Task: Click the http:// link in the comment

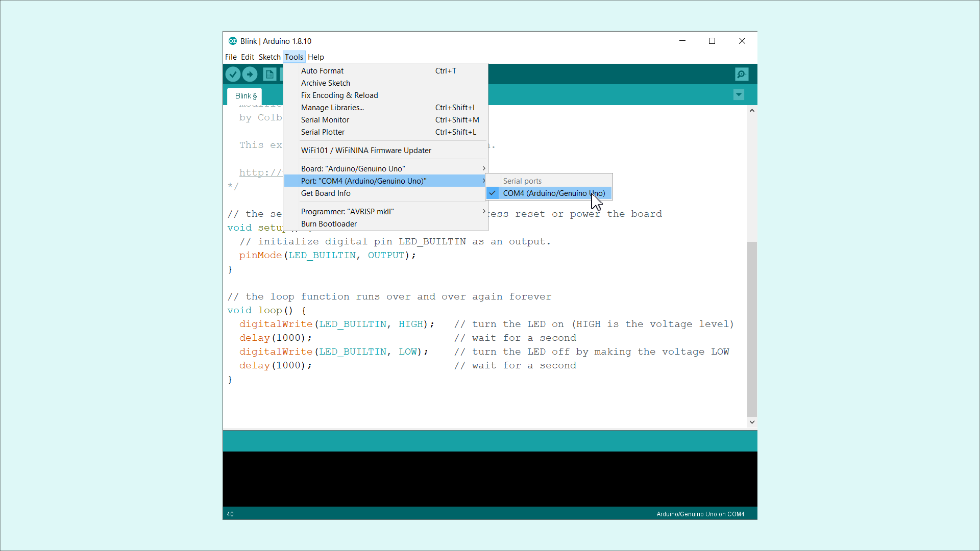Action: 260,172
